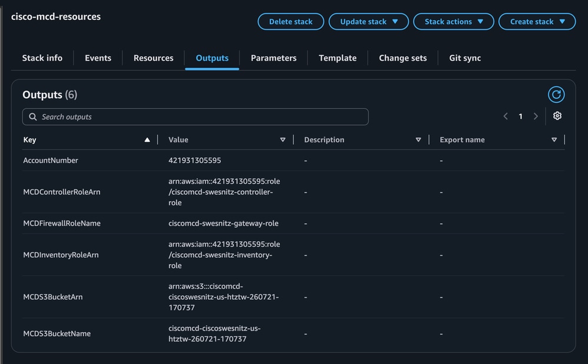The width and height of the screenshot is (588, 364).
Task: Focus the Search outputs field
Action: [196, 117]
